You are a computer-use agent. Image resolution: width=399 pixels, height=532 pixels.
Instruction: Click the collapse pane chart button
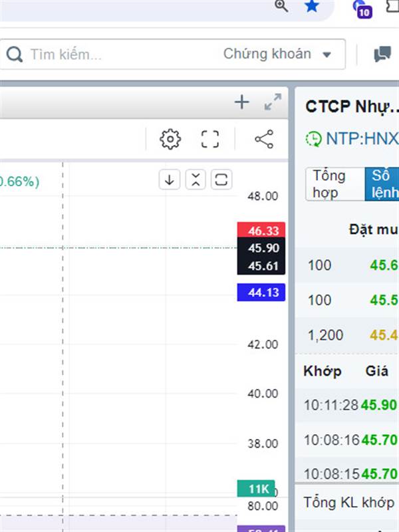click(196, 180)
